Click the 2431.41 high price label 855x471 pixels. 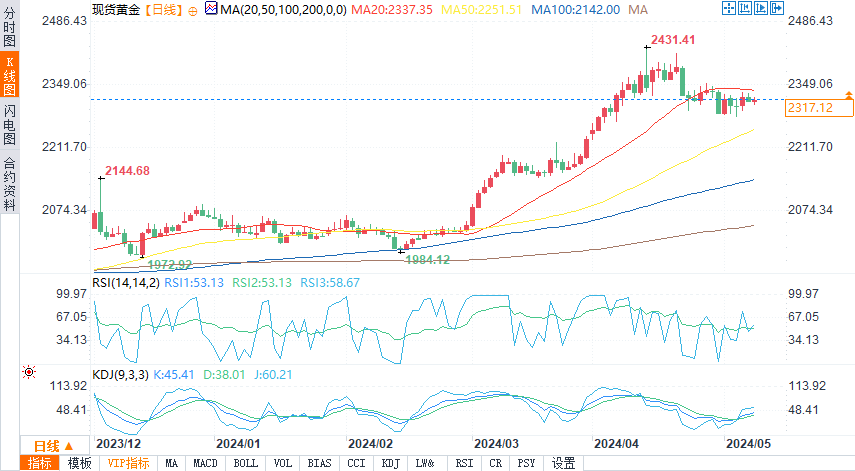673,40
